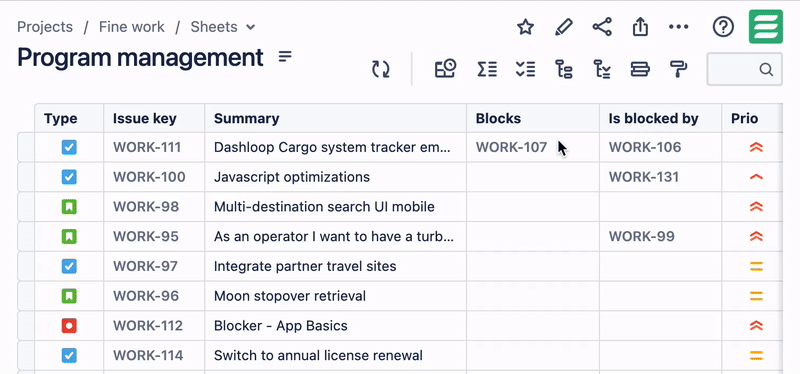Image resolution: width=800 pixels, height=374 pixels.
Task: Open issue WORK-96
Action: tap(146, 295)
